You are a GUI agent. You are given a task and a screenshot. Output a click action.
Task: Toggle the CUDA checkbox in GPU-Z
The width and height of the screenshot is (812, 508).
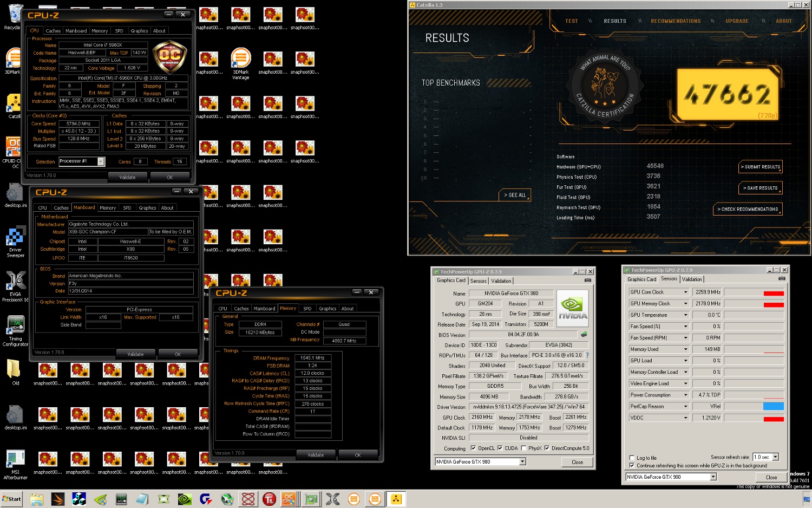(500, 448)
